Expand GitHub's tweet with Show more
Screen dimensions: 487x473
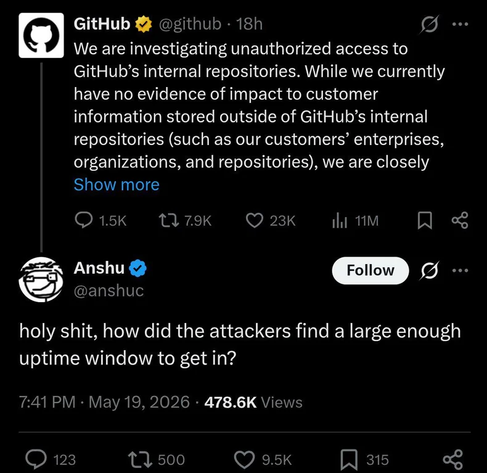tap(116, 184)
